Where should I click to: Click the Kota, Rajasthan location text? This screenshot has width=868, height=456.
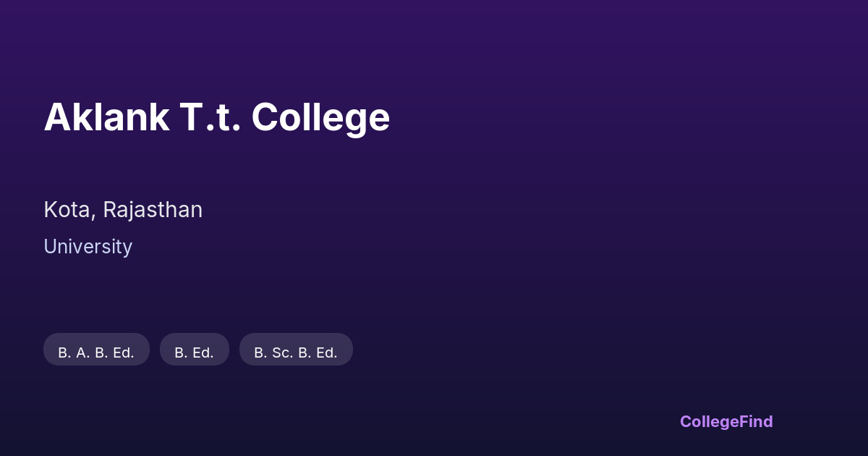tap(123, 210)
